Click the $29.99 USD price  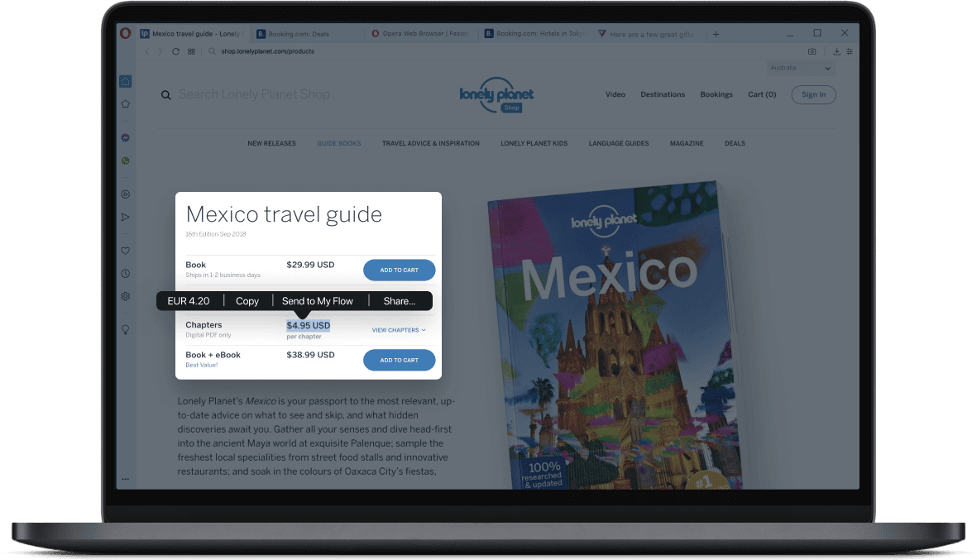[x=310, y=265]
